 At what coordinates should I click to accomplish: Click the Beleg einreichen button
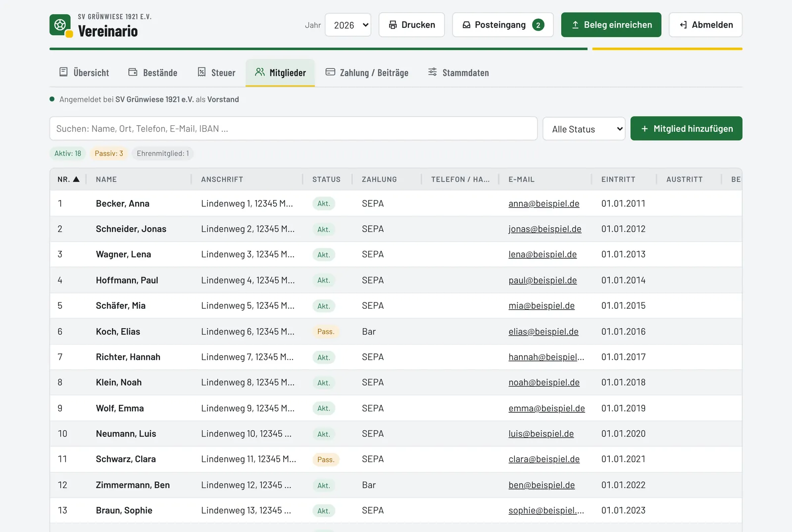[x=611, y=25]
